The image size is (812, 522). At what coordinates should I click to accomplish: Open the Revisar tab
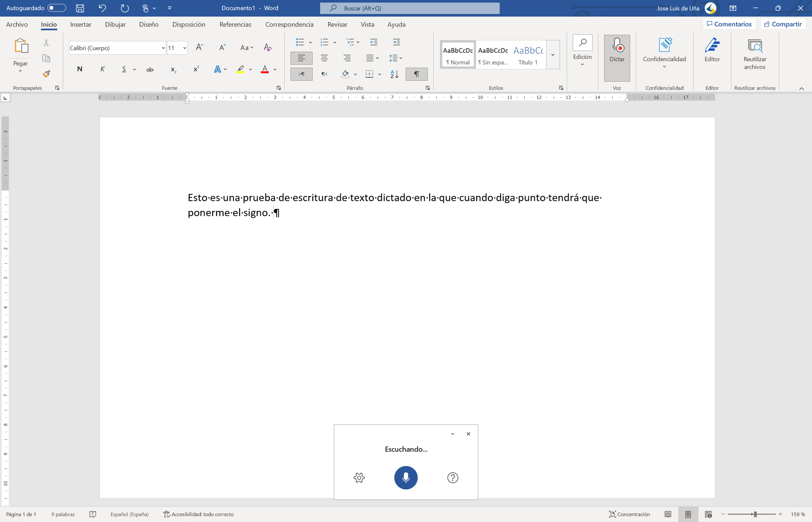(x=337, y=24)
